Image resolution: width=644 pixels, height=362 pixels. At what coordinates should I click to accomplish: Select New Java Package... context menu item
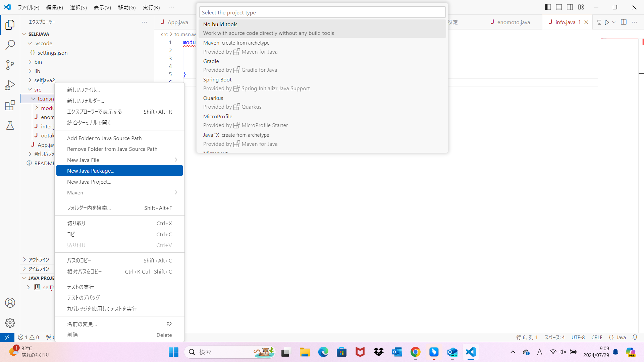tap(119, 171)
